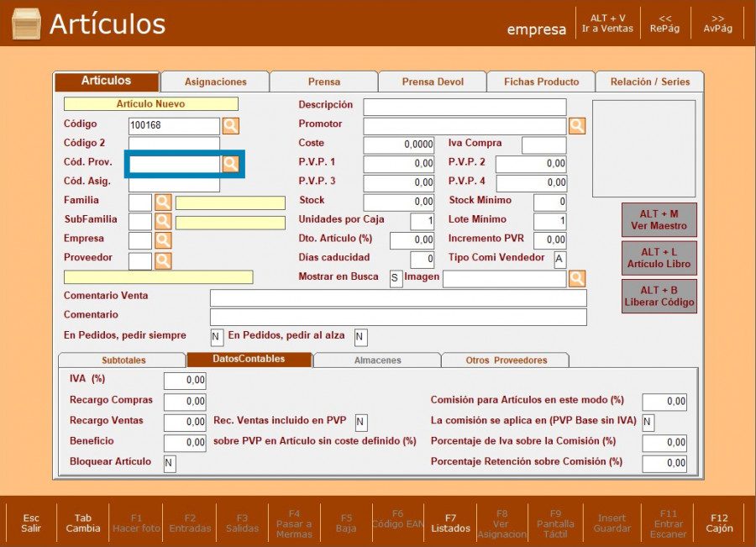
Task: Open the Familia lookup search icon
Action: pyautogui.click(x=163, y=202)
